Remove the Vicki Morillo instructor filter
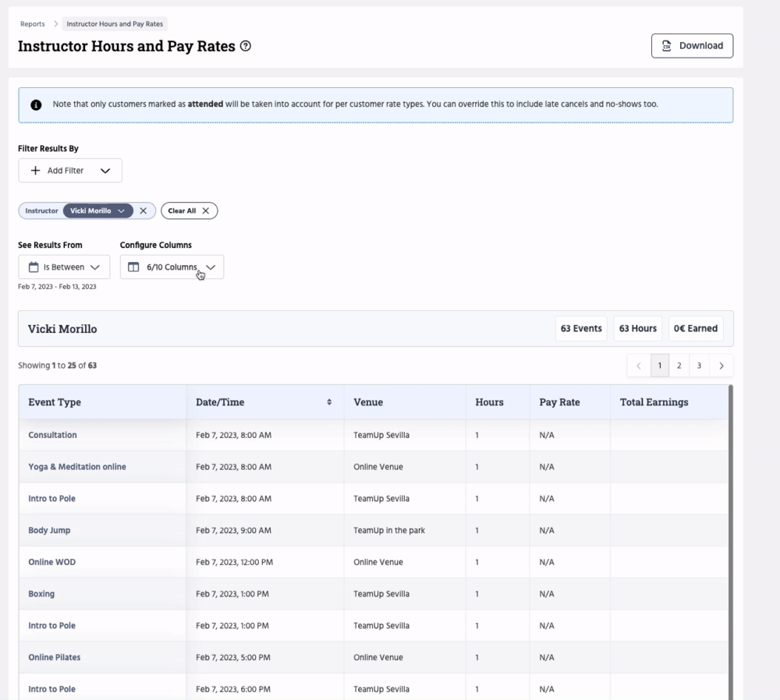780x700 pixels. click(143, 210)
